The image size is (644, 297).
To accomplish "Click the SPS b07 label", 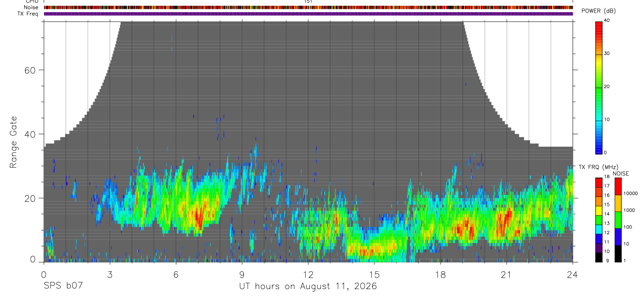I will (62, 287).
